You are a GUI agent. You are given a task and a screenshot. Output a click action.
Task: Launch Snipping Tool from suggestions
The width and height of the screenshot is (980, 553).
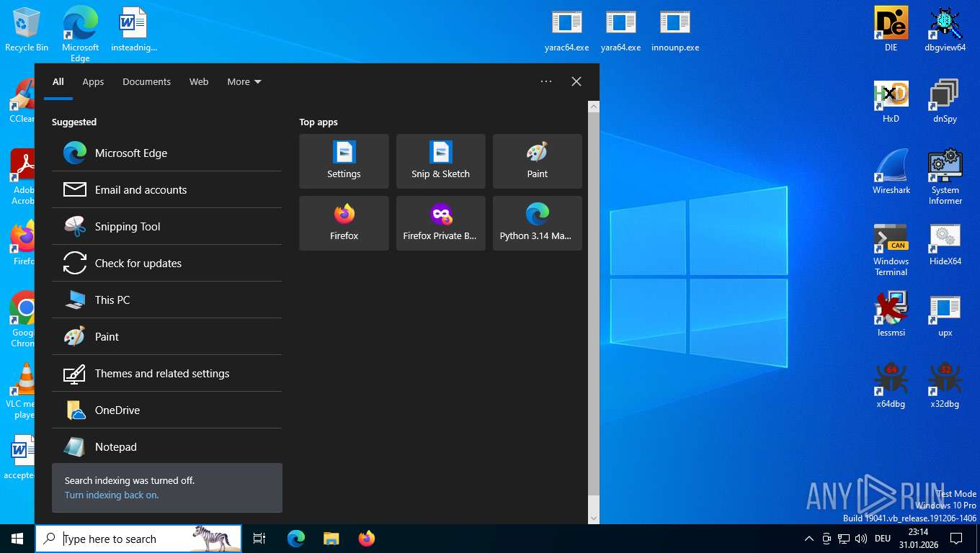[166, 226]
